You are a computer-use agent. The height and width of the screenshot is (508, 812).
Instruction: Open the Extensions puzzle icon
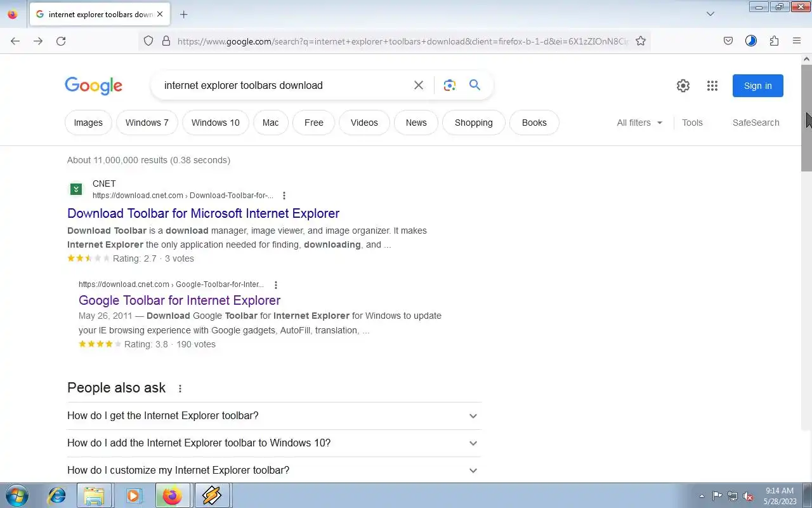tap(774, 41)
